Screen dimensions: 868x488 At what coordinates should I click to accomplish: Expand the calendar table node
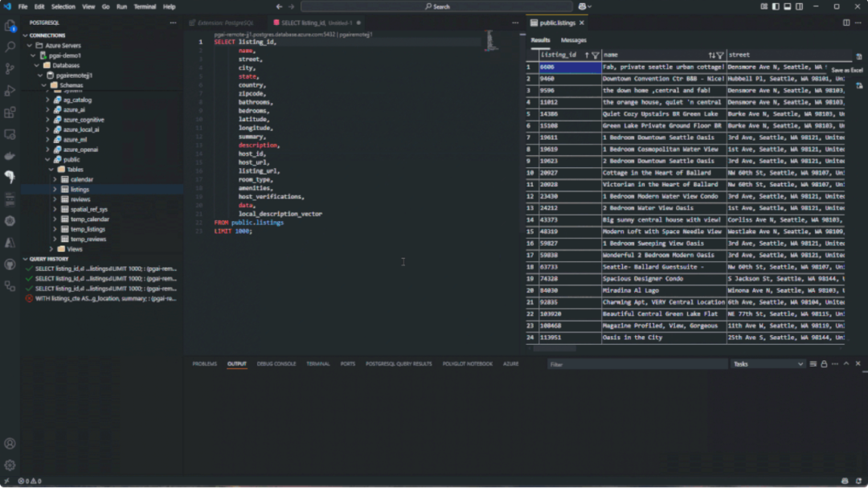pyautogui.click(x=55, y=179)
